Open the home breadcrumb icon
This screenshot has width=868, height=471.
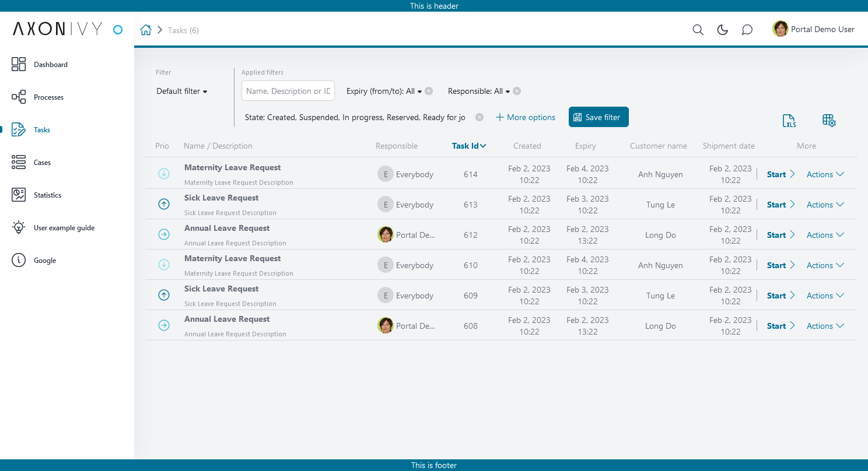(x=146, y=30)
